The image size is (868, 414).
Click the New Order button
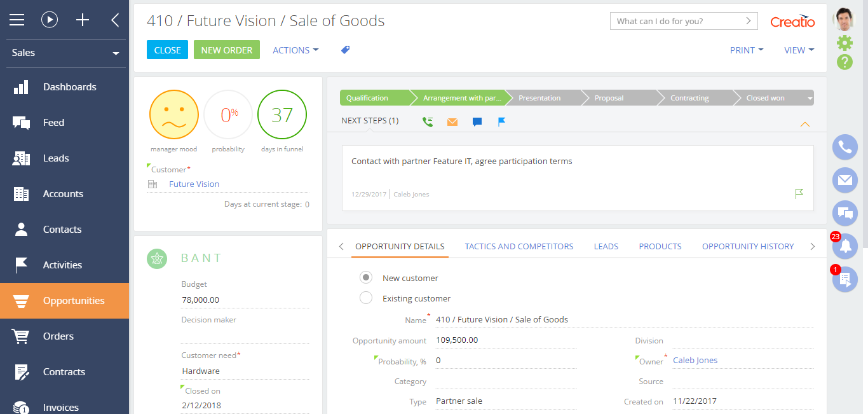click(227, 50)
